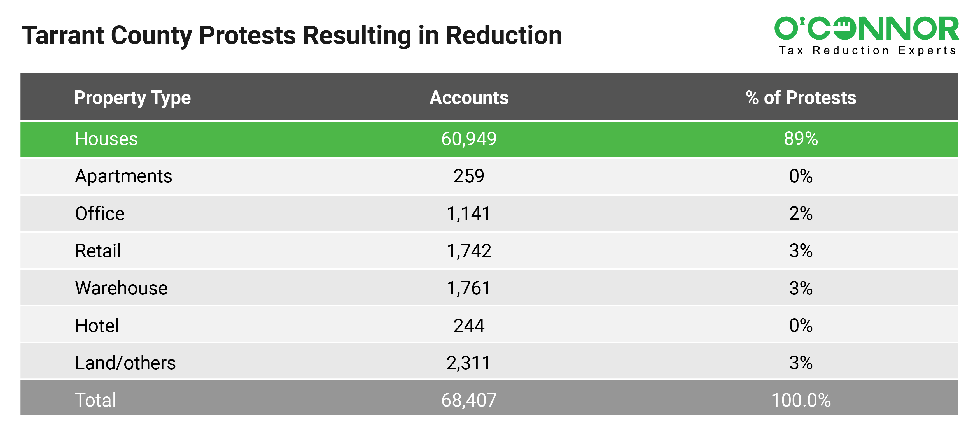Click the 68,407 total accounts value
Screen dimensions: 980x432
coord(469,400)
